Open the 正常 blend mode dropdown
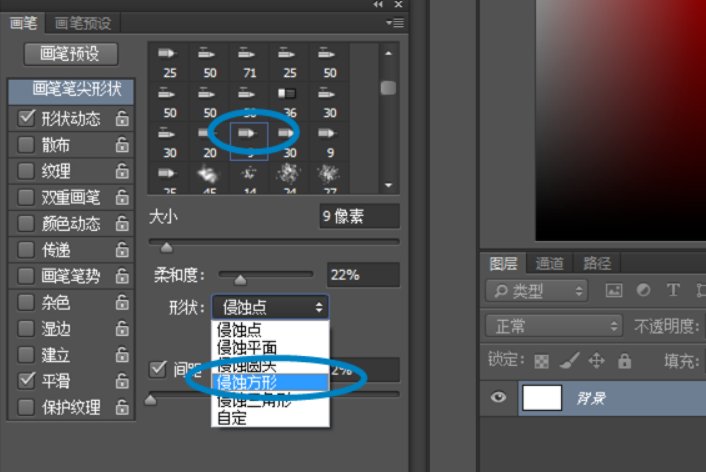Image resolution: width=706 pixels, height=472 pixels. click(x=554, y=326)
